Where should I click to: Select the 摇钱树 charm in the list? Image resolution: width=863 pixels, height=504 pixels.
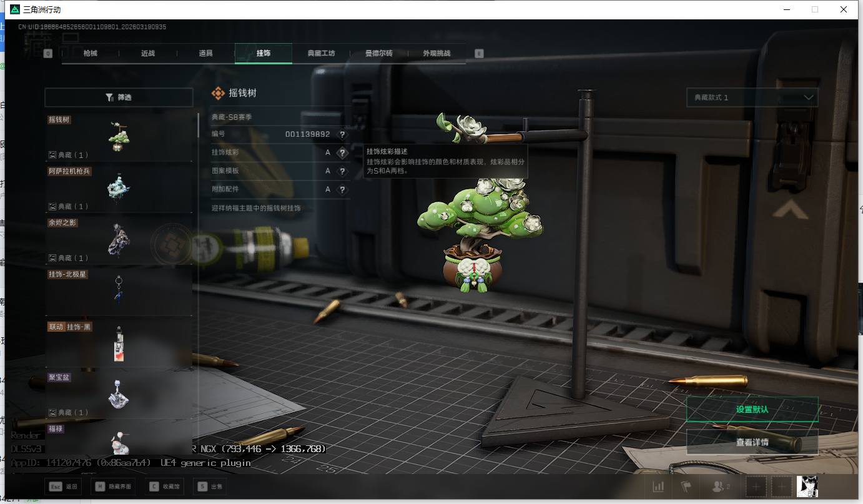[x=119, y=137]
